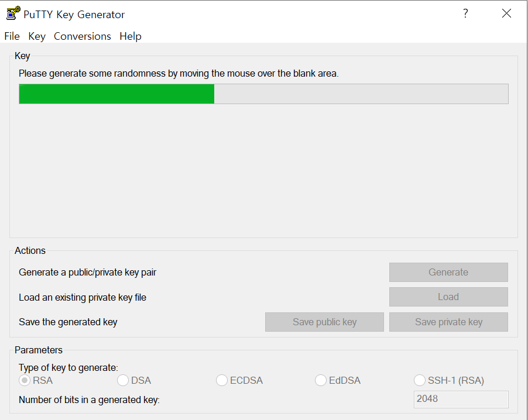
Task: Open the File menu
Action: [x=12, y=36]
